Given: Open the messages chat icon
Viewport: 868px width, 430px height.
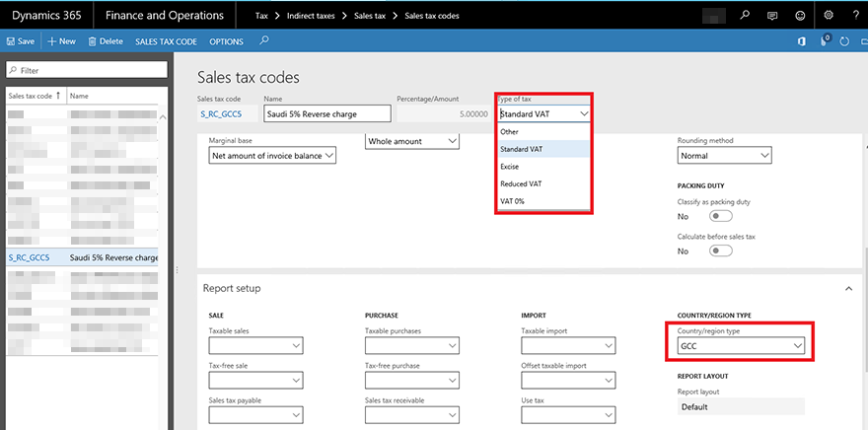Looking at the screenshot, I should point(772,16).
